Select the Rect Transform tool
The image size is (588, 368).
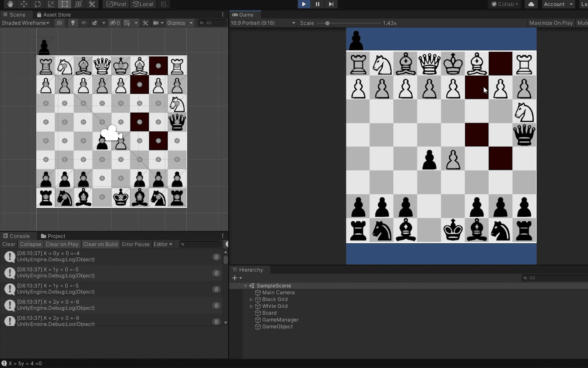coord(65,4)
